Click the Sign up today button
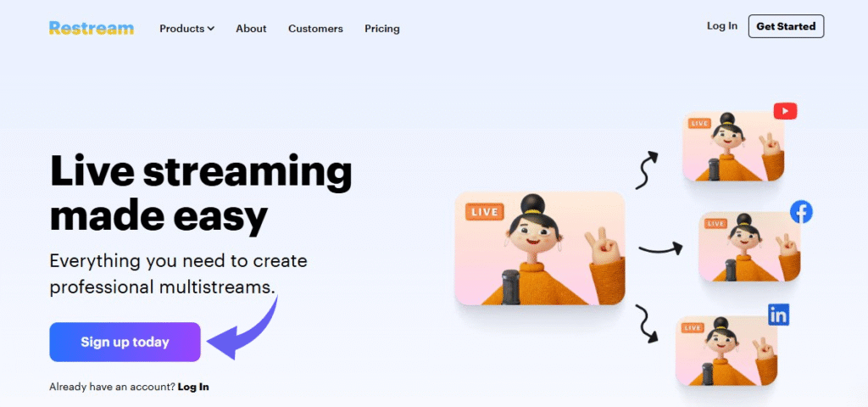The width and height of the screenshot is (868, 407). pyautogui.click(x=125, y=342)
